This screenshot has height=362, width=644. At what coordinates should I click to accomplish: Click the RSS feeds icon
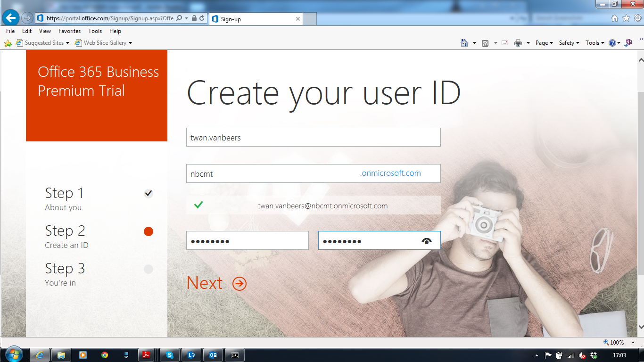[485, 43]
